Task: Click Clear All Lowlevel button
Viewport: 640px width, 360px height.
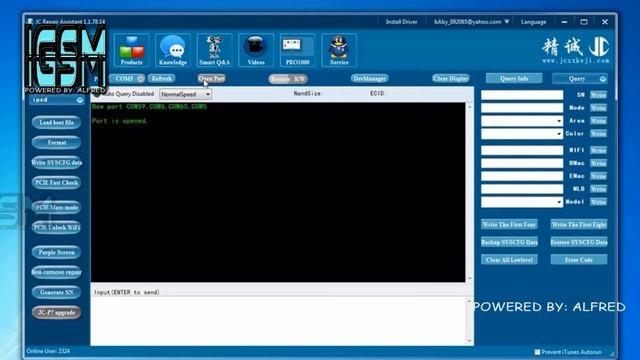Action: tap(509, 260)
